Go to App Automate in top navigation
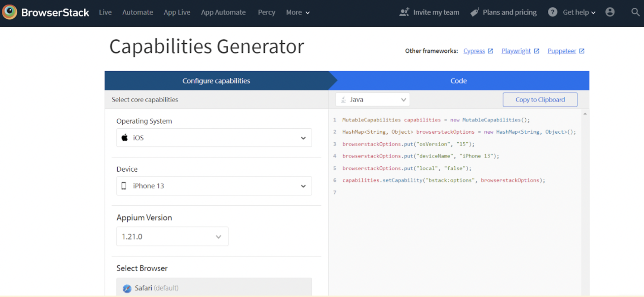The image size is (644, 297). 223,12
